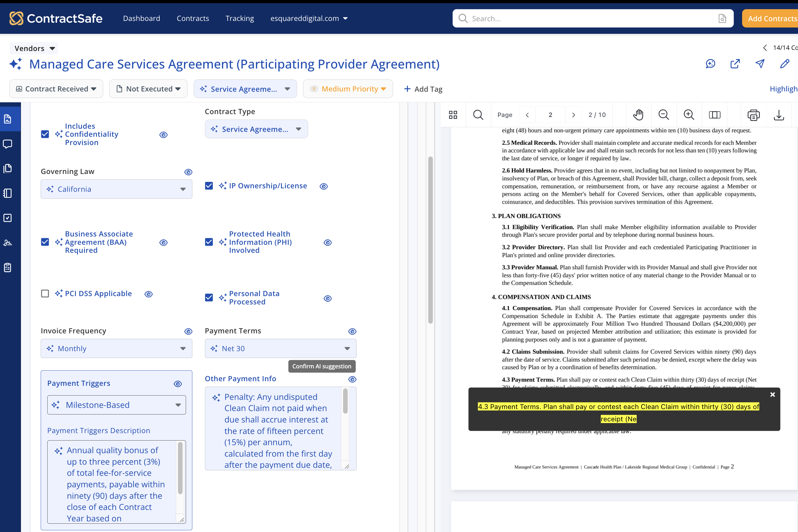Print the contract document

[x=753, y=115]
